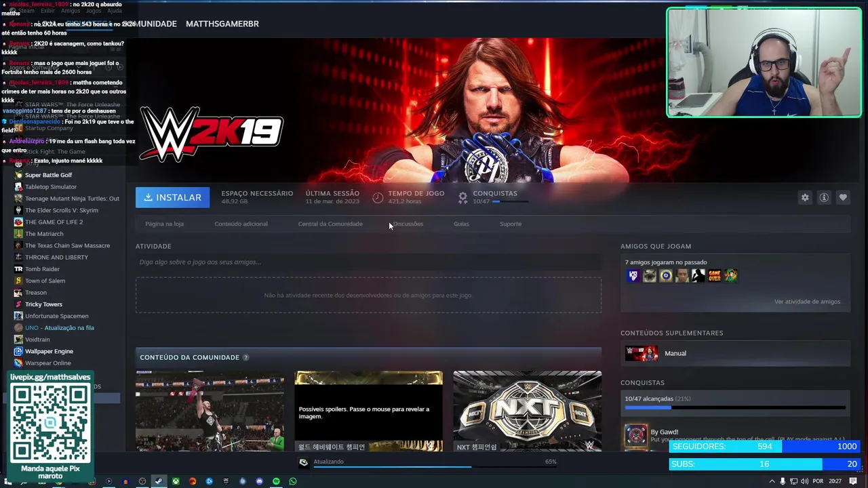Click the By Gawd! achievement icon
The width and height of the screenshot is (868, 488).
coord(635,435)
